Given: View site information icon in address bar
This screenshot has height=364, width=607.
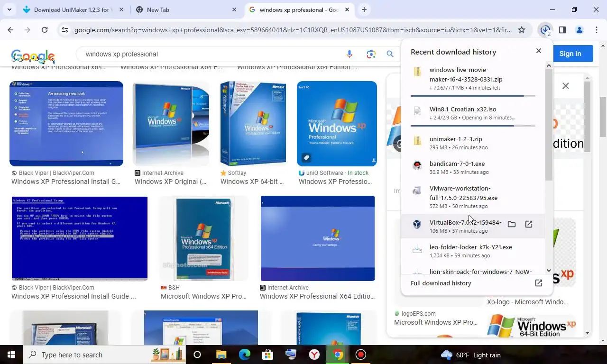Looking at the screenshot, I should 65,30.
